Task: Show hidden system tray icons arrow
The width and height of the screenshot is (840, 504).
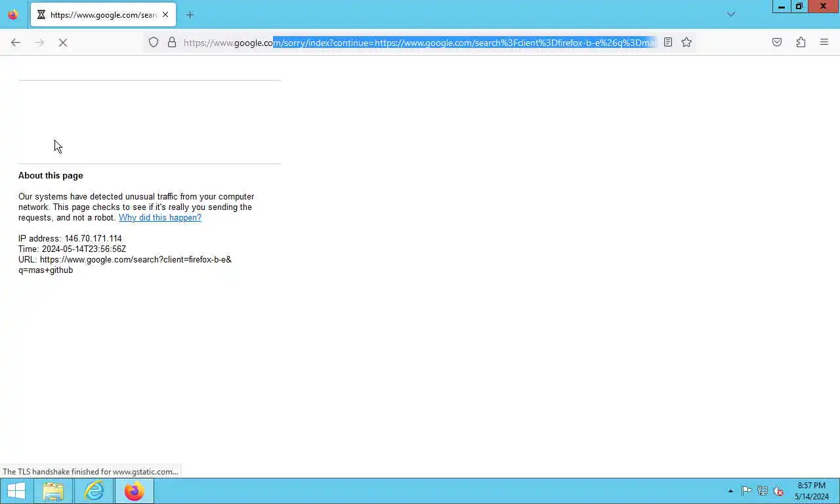Action: point(730,491)
